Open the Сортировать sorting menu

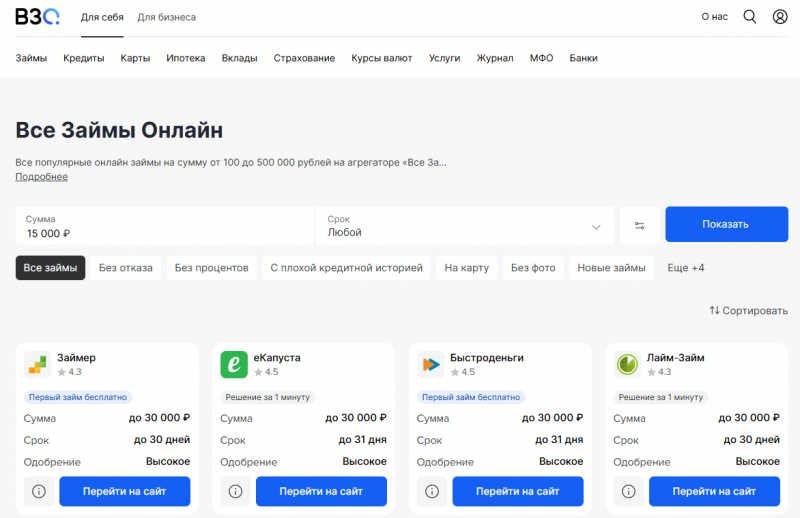point(748,311)
